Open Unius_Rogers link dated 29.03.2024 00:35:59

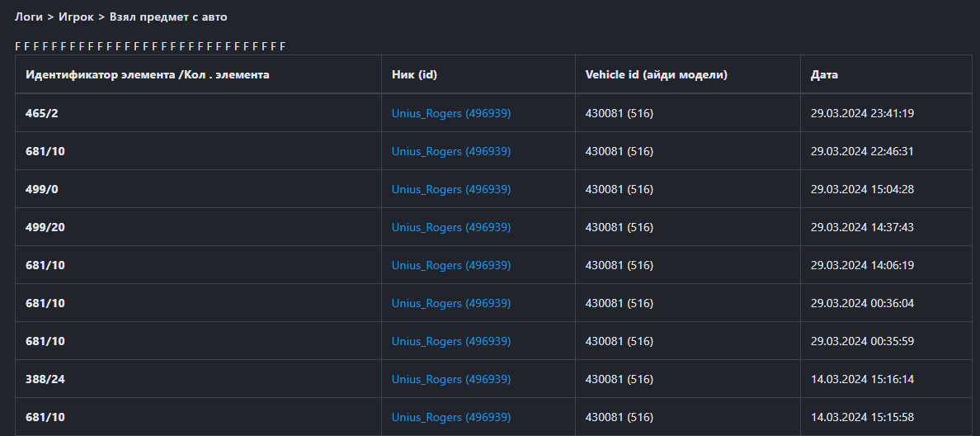451,341
